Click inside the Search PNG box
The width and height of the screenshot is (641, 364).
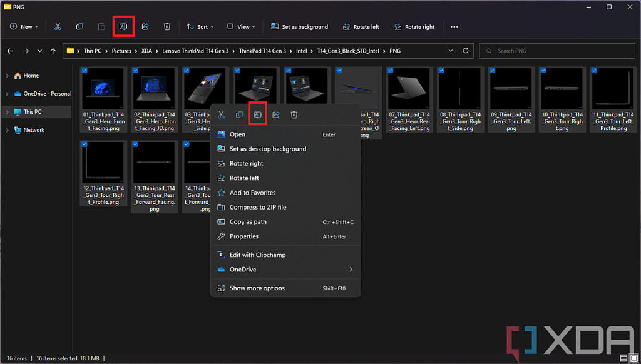557,51
